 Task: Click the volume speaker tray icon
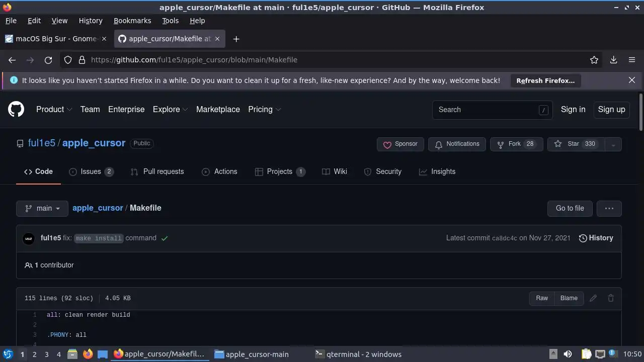point(568,354)
